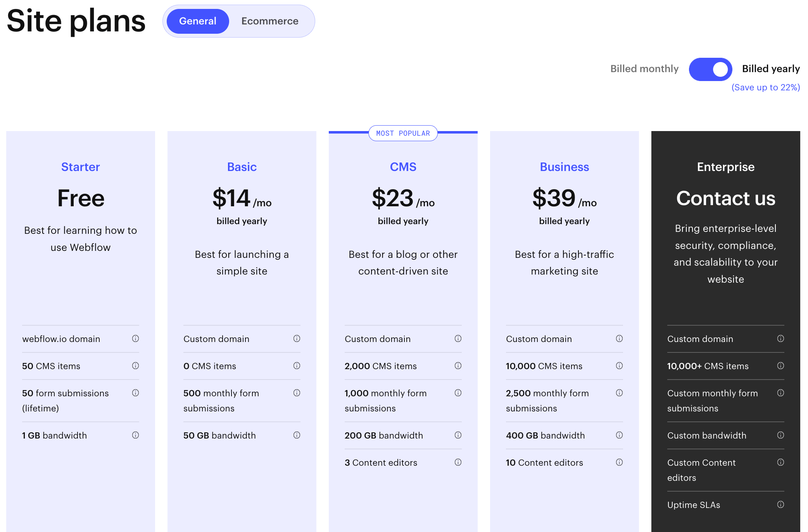
Task: Click info icon beside webflow.io domain
Action: (135, 339)
